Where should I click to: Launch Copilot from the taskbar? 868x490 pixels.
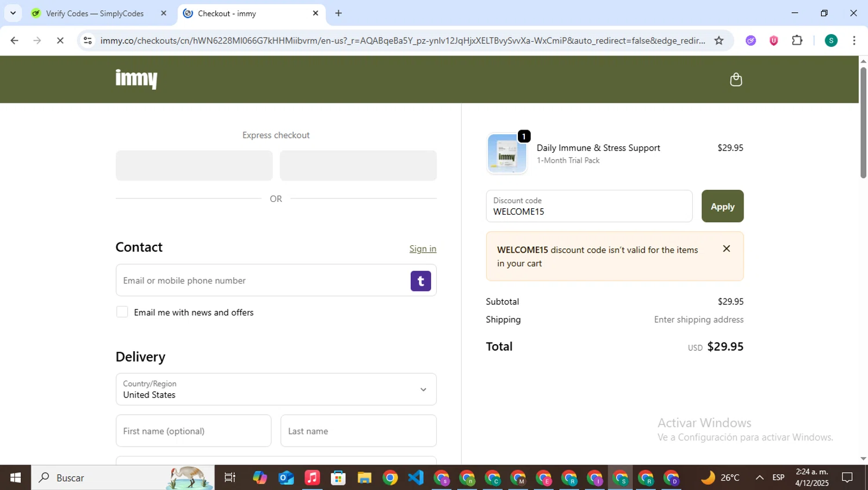click(260, 478)
